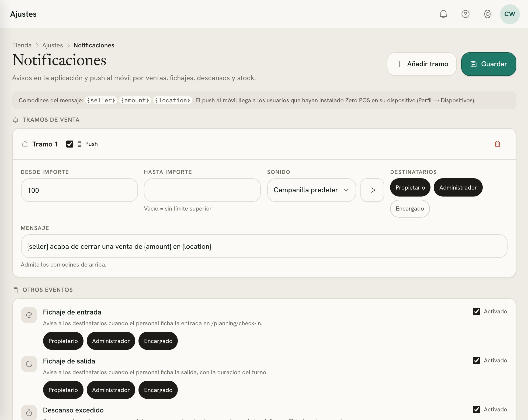This screenshot has height=420, width=528.
Task: Focus the empty Hasta importe field
Action: (x=202, y=190)
